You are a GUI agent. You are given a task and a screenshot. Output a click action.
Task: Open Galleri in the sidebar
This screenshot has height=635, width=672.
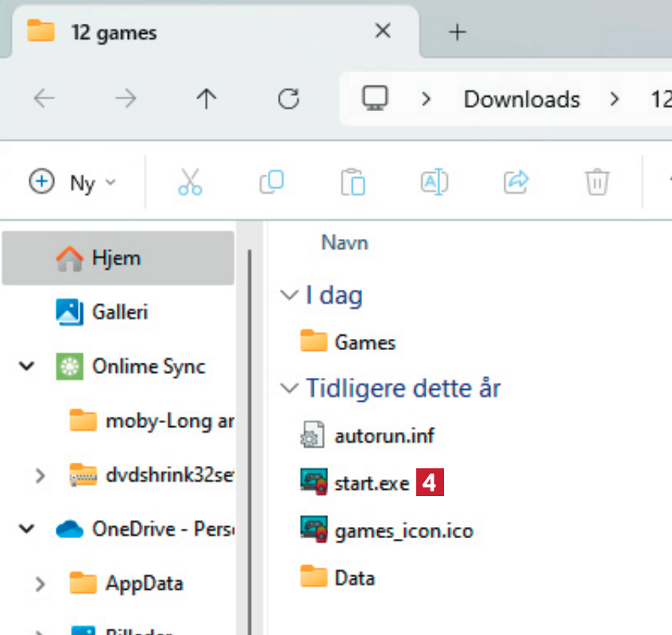click(119, 312)
